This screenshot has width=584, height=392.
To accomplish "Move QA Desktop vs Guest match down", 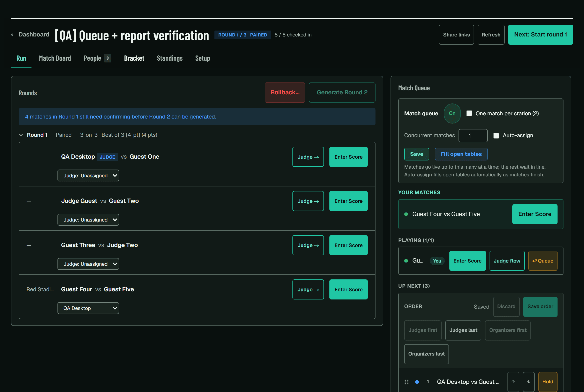I will pyautogui.click(x=529, y=382).
